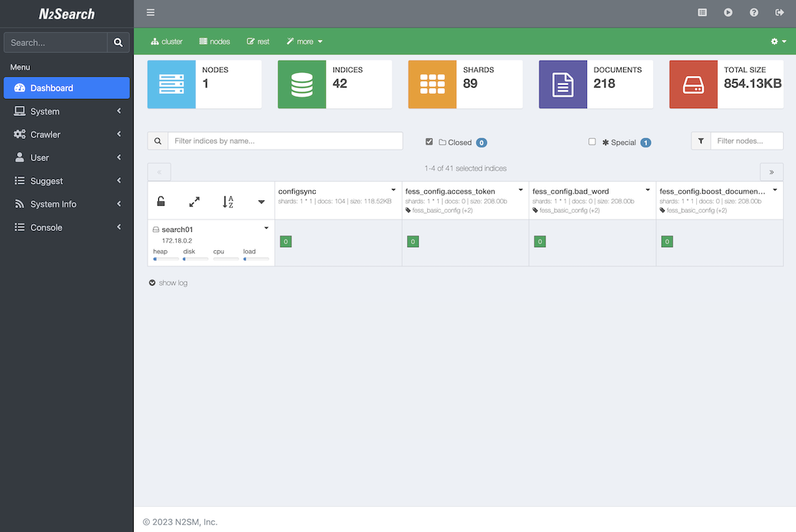Open the list icon in top bar
The image size is (796, 532).
pos(702,13)
